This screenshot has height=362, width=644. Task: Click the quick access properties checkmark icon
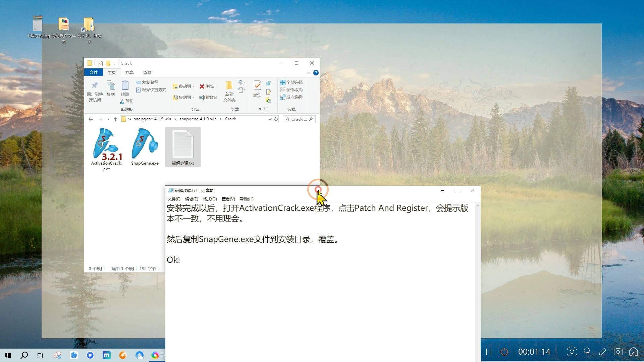tap(101, 63)
